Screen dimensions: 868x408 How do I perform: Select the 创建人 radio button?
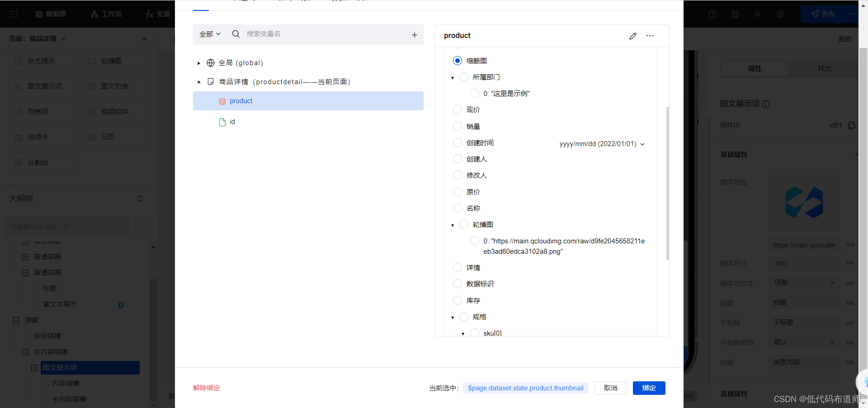(x=458, y=159)
